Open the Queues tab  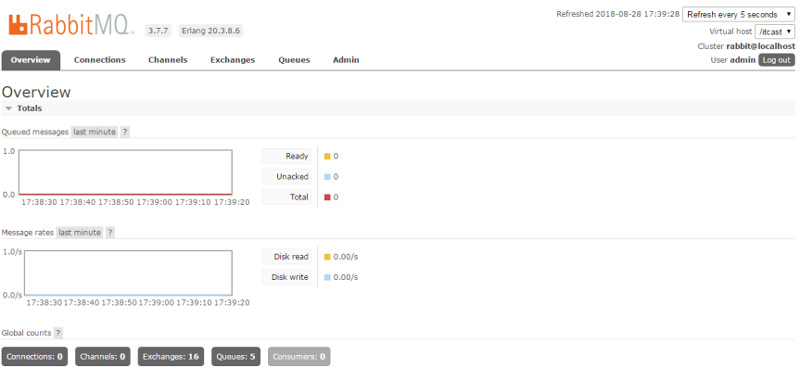coord(294,60)
